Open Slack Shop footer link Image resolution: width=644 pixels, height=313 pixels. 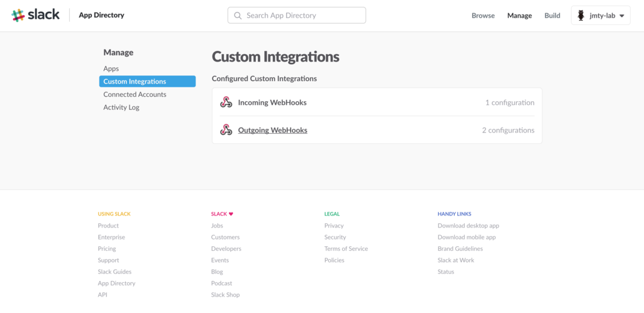(x=225, y=295)
